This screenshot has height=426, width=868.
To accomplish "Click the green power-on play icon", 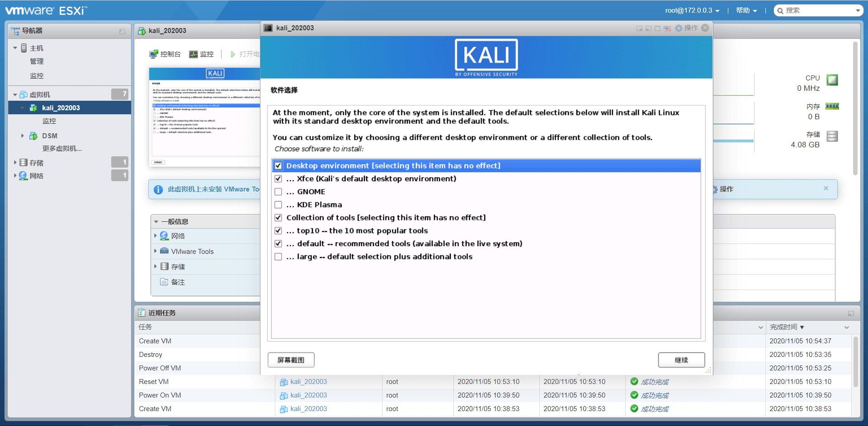I will 233,54.
